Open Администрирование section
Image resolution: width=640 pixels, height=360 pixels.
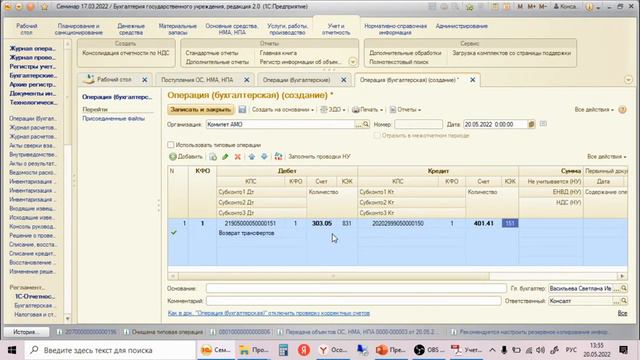[462, 26]
